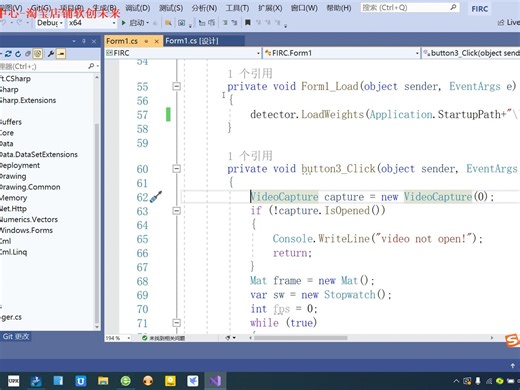This screenshot has width=520, height=390.
Task: Click the Git 更改 tab at panel bottom
Action: (16, 337)
